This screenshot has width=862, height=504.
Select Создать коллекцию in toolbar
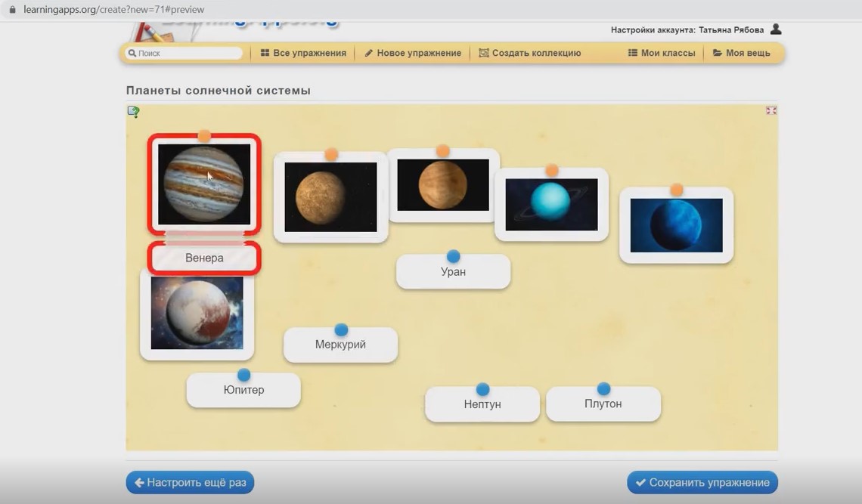[530, 53]
